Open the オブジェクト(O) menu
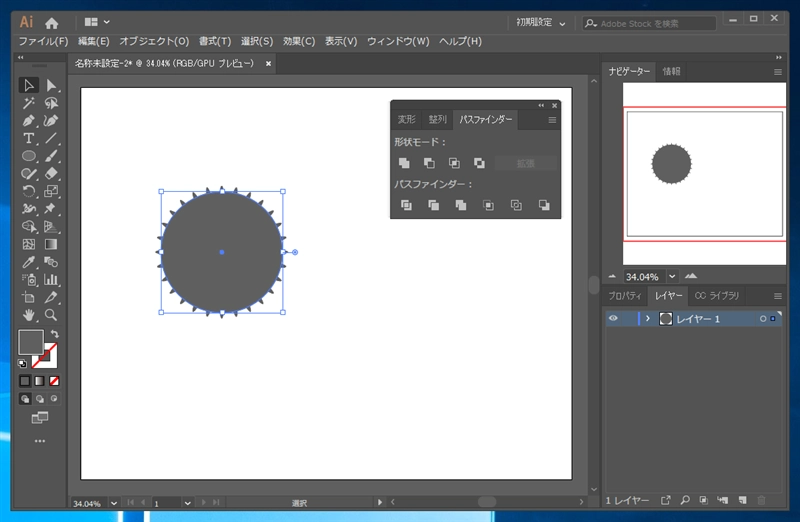Image resolution: width=800 pixels, height=522 pixels. pos(154,41)
